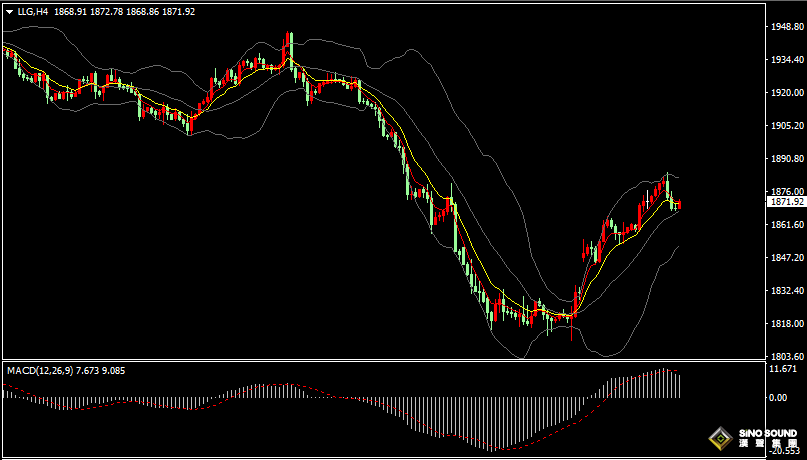Click the 0.00 level on MACD scale
Viewport: 807px width, 460px height.
[x=777, y=398]
